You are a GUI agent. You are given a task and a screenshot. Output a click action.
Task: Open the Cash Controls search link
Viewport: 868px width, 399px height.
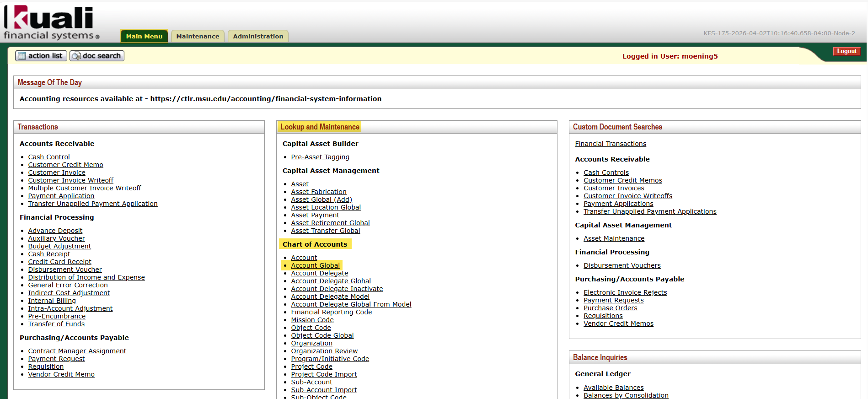[606, 173]
